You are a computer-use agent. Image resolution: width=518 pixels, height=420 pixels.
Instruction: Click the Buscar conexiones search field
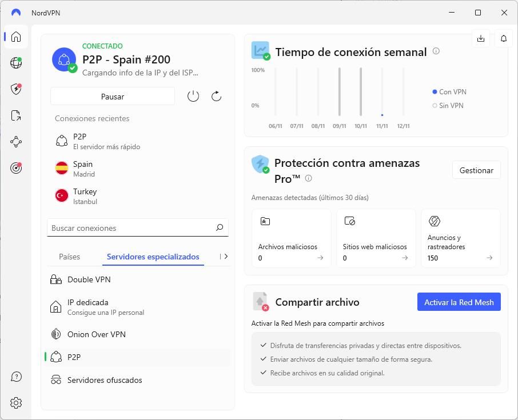pyautogui.click(x=137, y=227)
